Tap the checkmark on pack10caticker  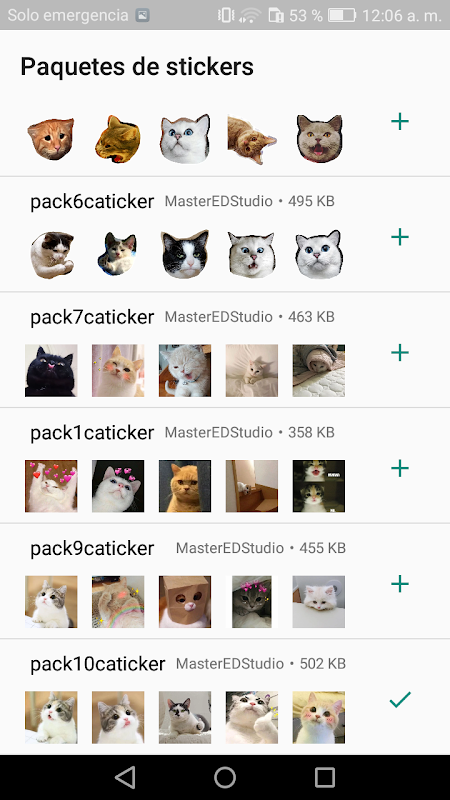click(400, 699)
